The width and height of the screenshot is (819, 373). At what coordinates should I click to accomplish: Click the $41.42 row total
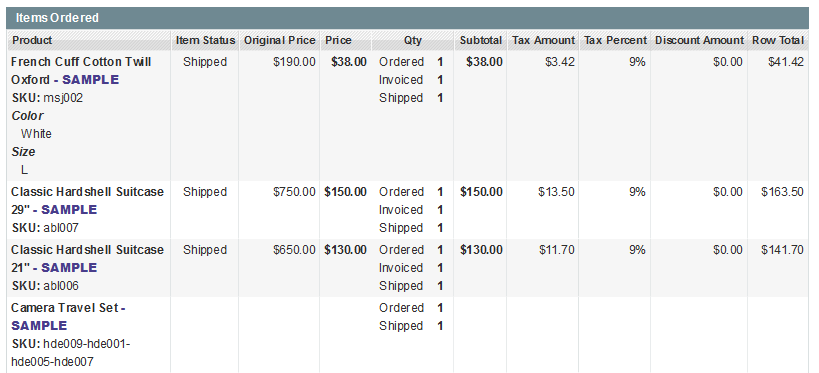pyautogui.click(x=786, y=62)
